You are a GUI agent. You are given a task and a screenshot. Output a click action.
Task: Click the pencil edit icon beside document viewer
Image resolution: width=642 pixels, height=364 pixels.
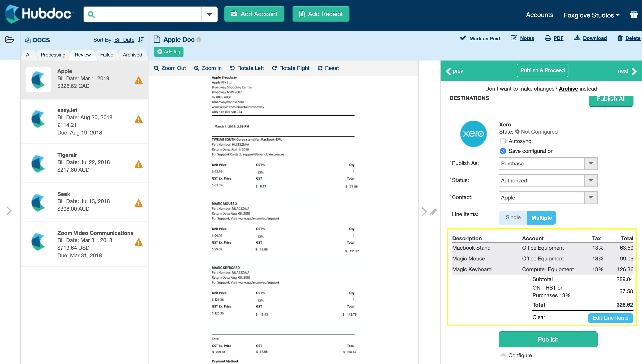tap(434, 212)
